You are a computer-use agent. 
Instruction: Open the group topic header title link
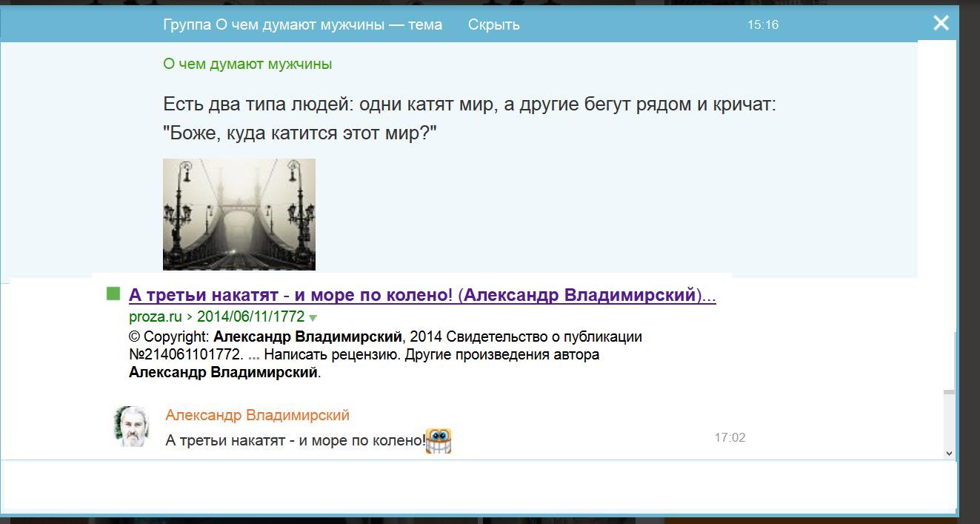[302, 24]
